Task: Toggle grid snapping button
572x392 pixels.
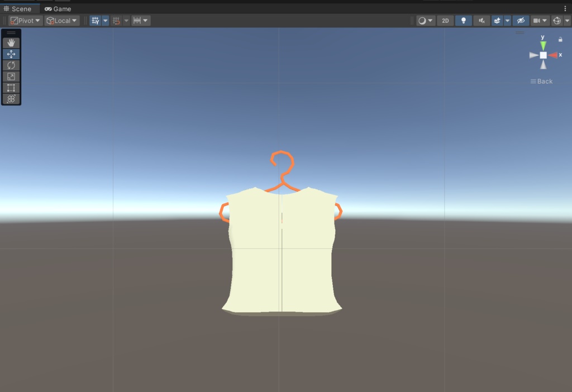Action: click(x=95, y=21)
